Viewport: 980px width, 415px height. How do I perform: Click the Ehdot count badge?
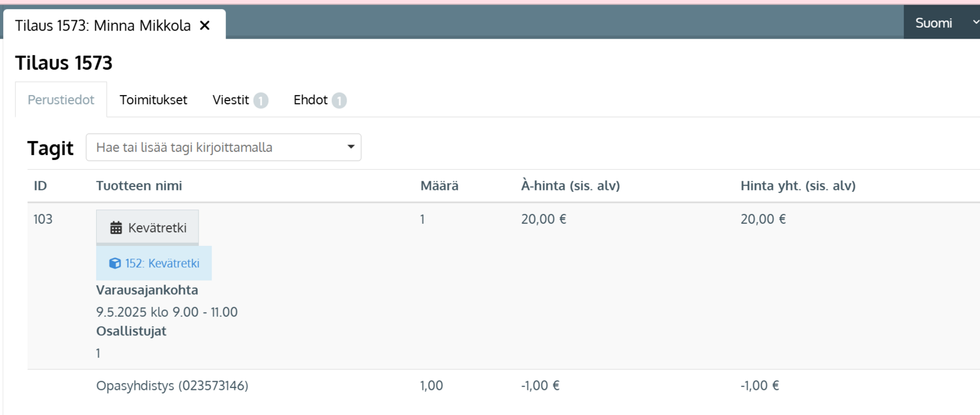point(339,101)
